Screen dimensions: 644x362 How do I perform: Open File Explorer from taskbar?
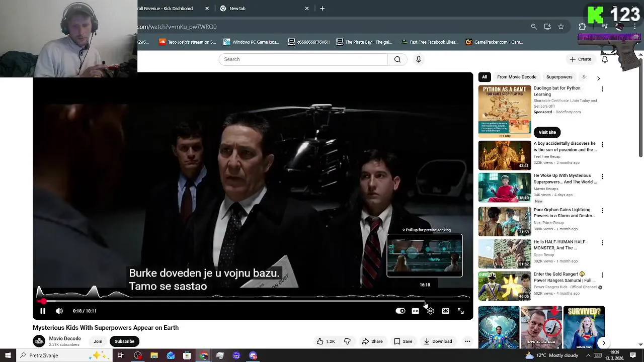click(154, 355)
